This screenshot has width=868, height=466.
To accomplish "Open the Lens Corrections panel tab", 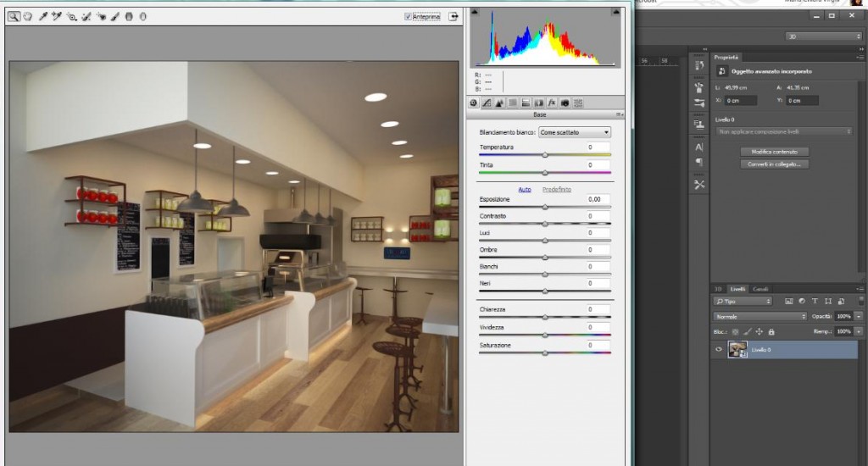I will [x=538, y=103].
